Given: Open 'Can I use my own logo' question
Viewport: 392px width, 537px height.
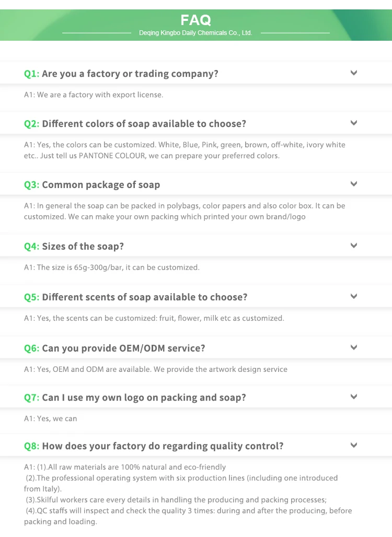Looking at the screenshot, I should click(135, 398).
